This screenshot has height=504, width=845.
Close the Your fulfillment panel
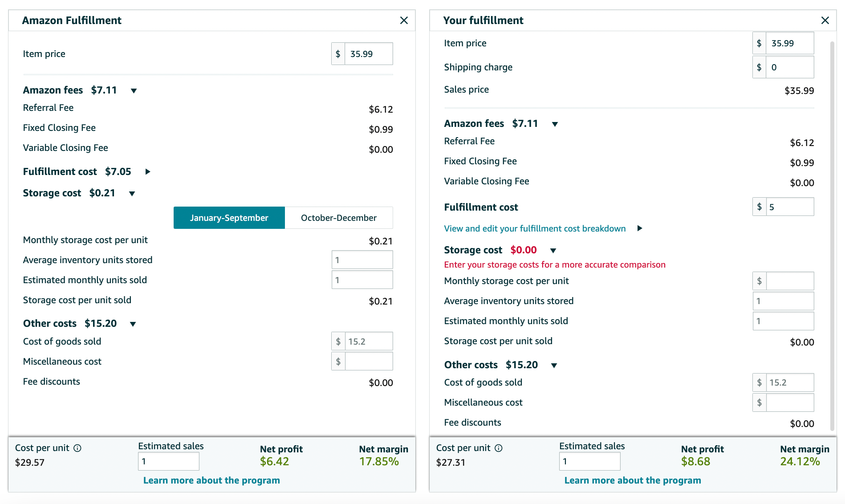point(825,20)
